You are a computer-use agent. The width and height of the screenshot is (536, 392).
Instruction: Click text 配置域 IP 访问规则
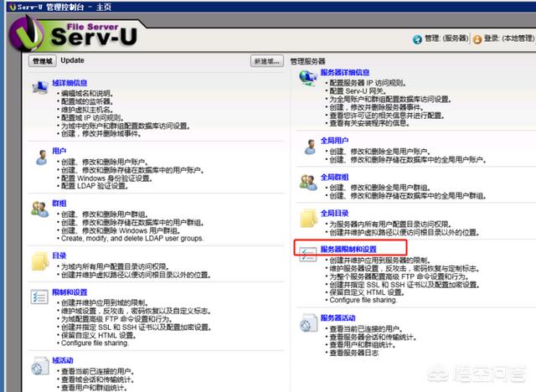[x=92, y=118]
